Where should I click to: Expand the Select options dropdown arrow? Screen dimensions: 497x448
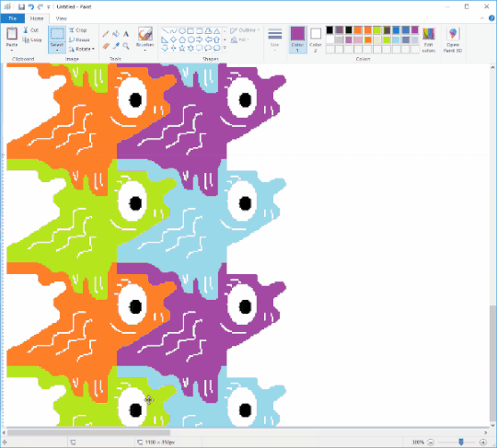coord(57,50)
